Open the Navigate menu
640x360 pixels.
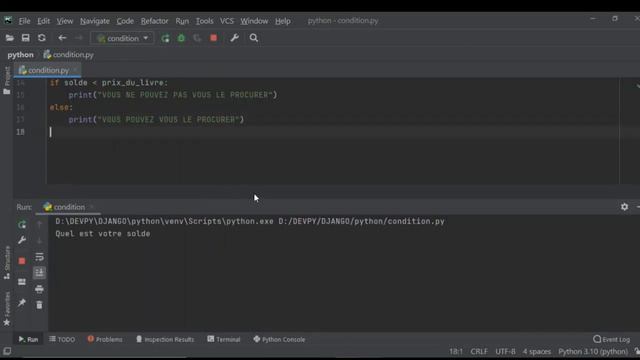point(95,21)
